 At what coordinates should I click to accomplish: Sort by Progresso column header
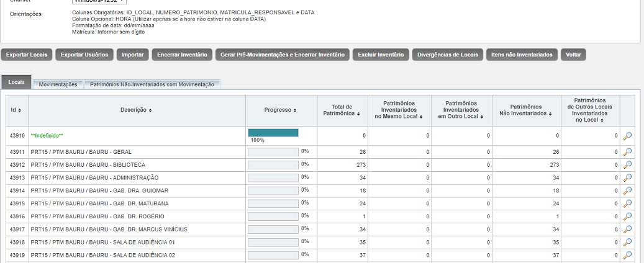tap(281, 110)
